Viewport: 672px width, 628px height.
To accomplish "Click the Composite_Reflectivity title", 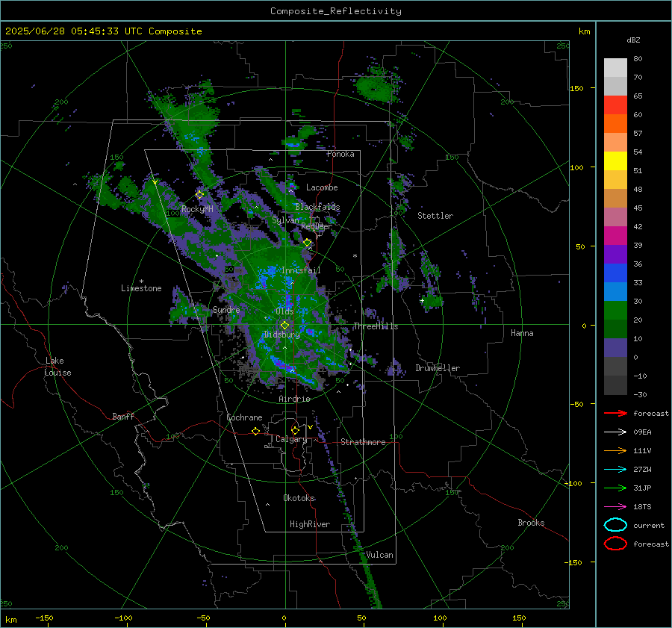I will click(336, 11).
